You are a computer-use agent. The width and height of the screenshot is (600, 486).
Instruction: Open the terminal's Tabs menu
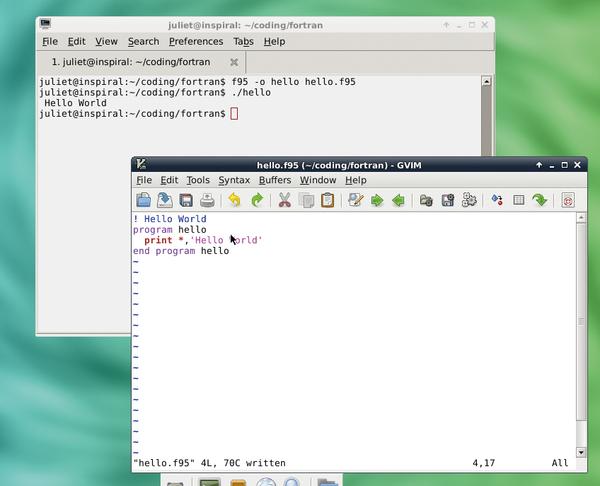point(243,41)
